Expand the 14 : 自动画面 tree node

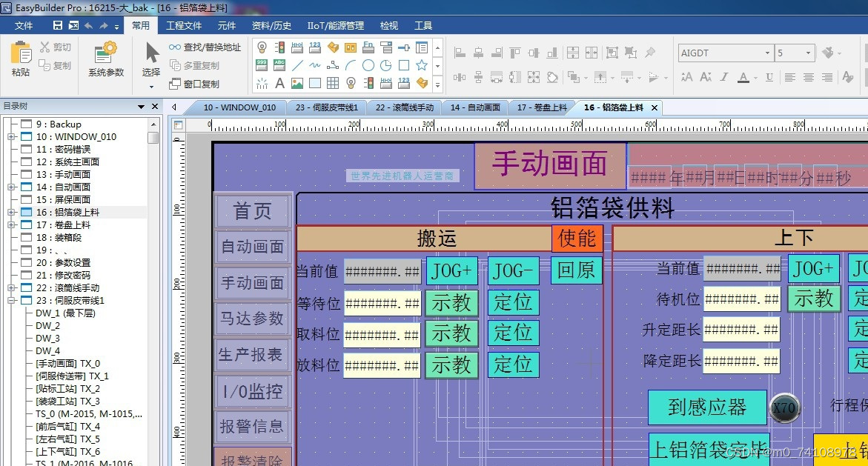(x=11, y=187)
